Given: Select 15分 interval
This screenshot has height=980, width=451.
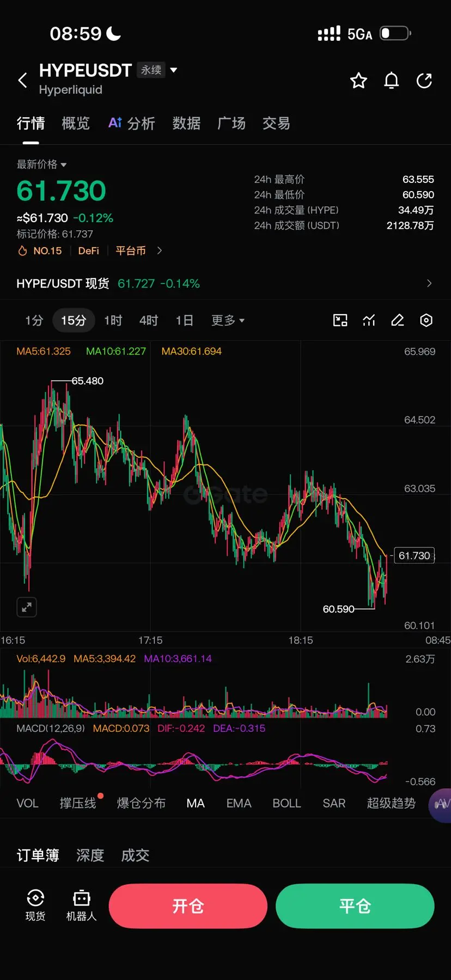Looking at the screenshot, I should click(x=74, y=320).
